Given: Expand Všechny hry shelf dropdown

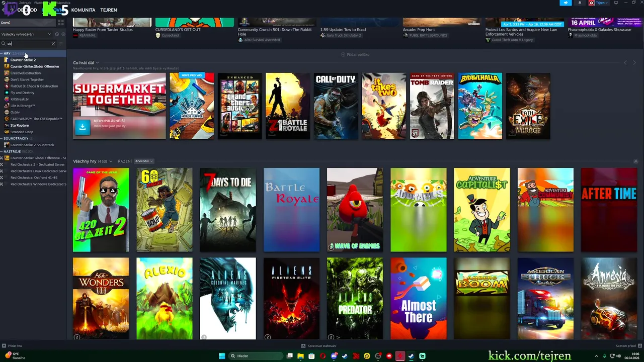Looking at the screenshot, I should point(93,161).
